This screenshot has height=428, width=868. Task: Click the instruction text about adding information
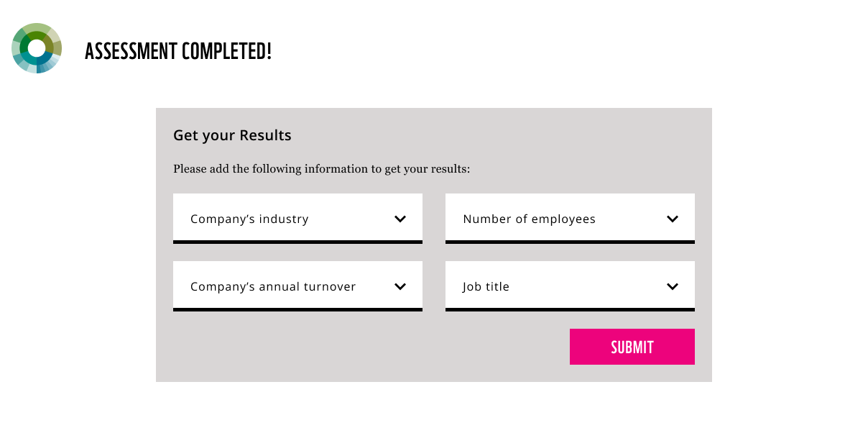[x=321, y=169]
